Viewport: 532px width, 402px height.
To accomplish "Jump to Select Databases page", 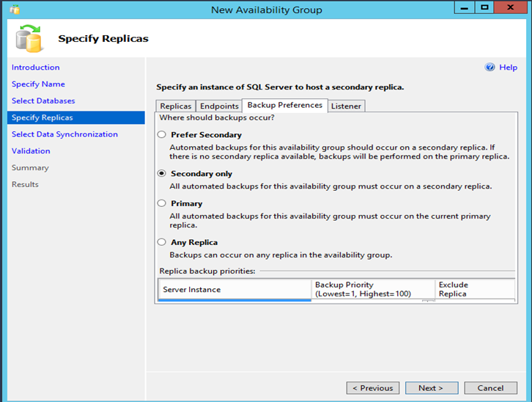I will point(43,101).
